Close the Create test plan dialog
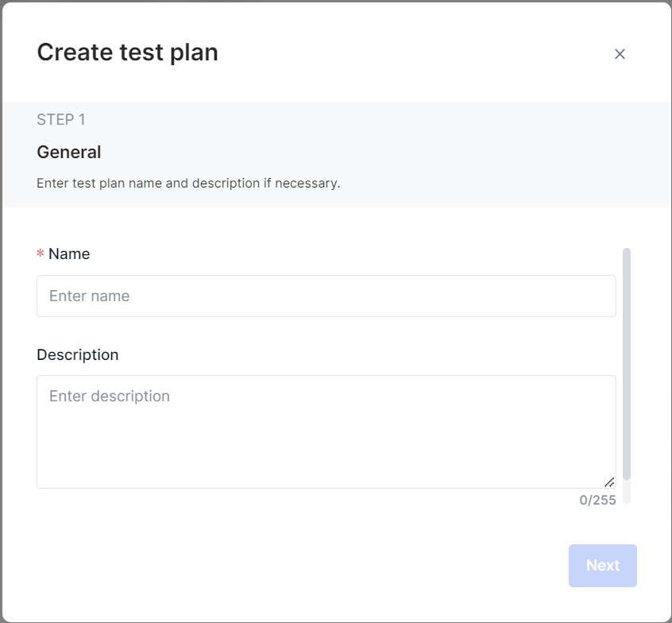The width and height of the screenshot is (672, 623). click(x=620, y=54)
